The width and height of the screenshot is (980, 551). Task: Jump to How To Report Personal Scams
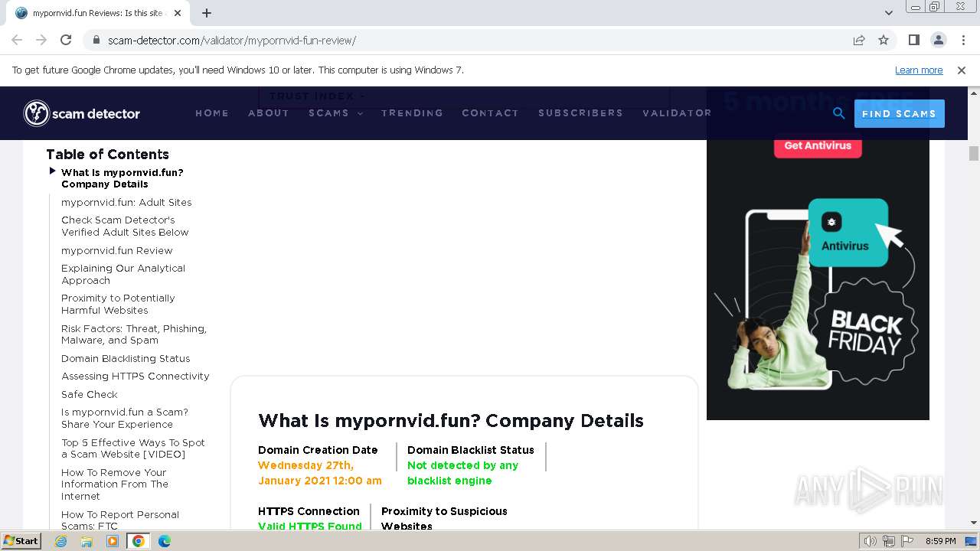pos(120,520)
